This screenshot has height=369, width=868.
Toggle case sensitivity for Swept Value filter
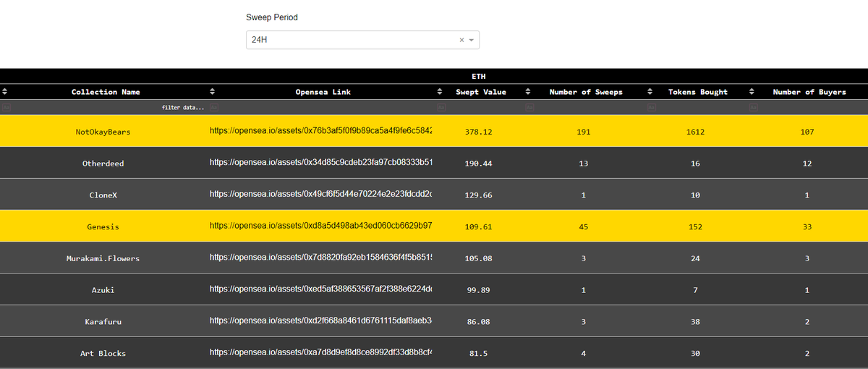pyautogui.click(x=441, y=108)
